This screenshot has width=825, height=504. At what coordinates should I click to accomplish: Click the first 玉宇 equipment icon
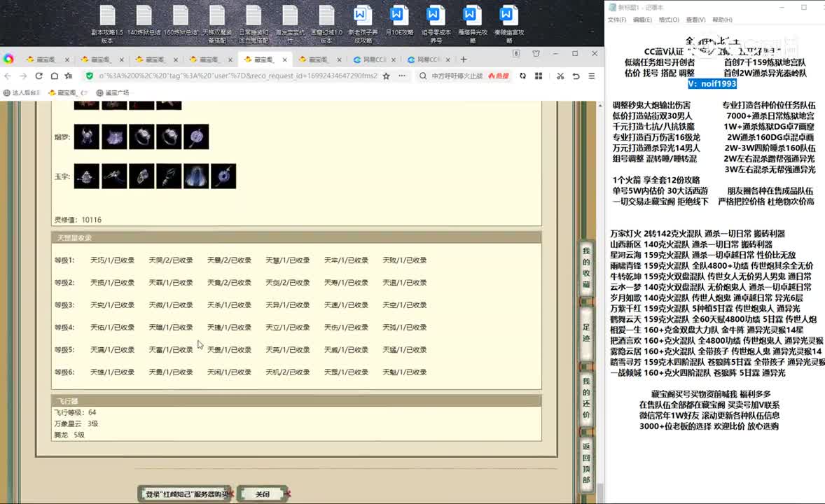click(x=87, y=176)
